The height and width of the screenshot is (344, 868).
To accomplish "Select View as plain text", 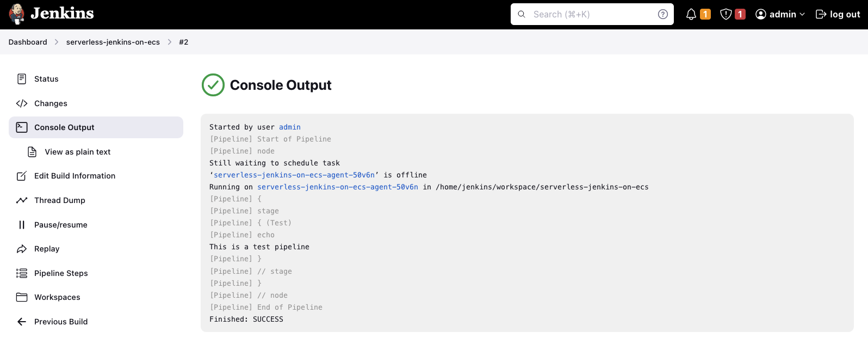I will [x=77, y=152].
